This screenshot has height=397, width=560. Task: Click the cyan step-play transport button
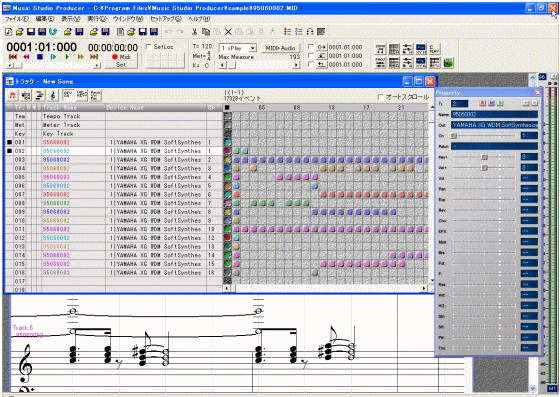[x=53, y=57]
